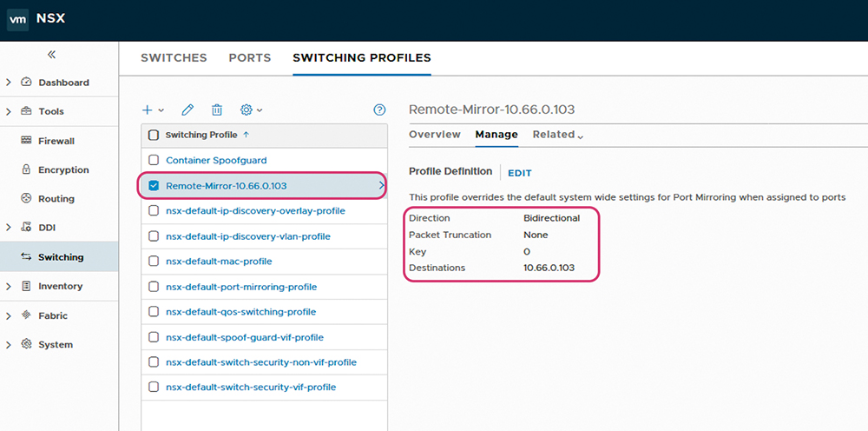Screen dimensions: 868x431
Task: Click the Firewall brick icon
Action: pyautogui.click(x=27, y=140)
